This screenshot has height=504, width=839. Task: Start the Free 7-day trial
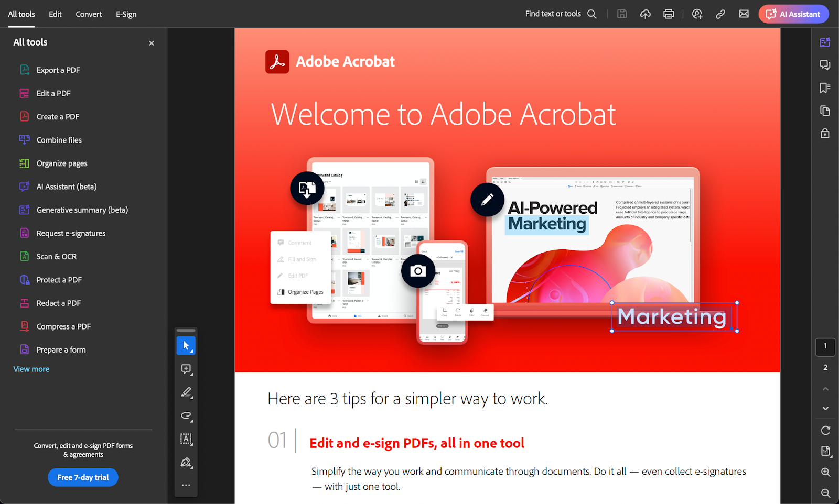(x=83, y=477)
